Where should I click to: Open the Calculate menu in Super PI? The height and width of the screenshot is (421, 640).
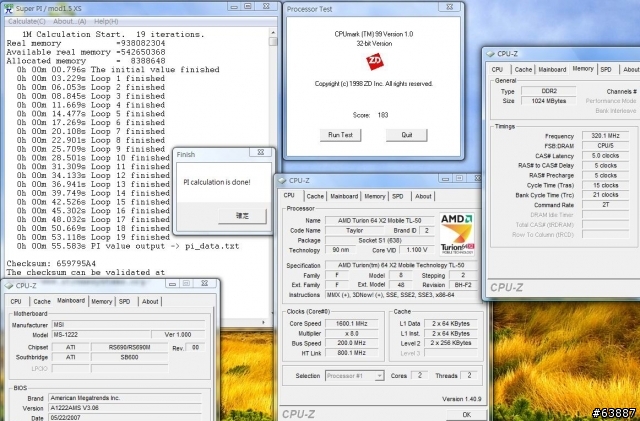coord(27,21)
